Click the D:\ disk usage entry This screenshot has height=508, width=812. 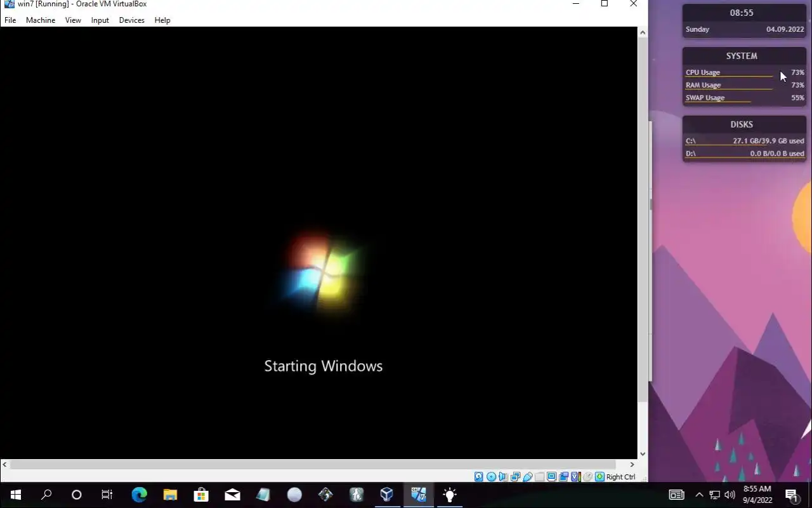point(745,154)
